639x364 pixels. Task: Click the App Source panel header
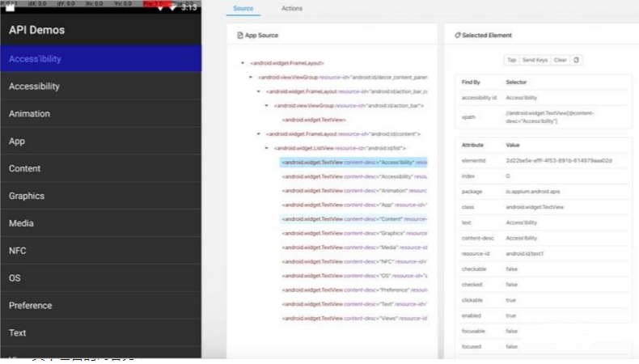[x=257, y=35]
